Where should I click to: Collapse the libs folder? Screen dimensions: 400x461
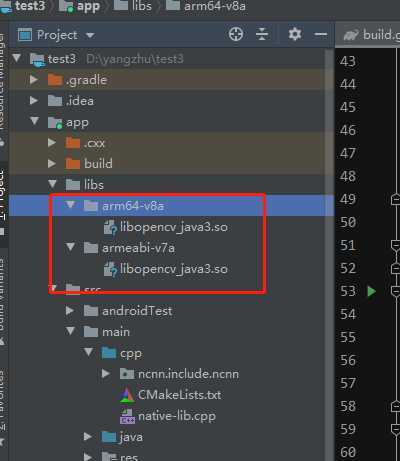pyautogui.click(x=53, y=184)
